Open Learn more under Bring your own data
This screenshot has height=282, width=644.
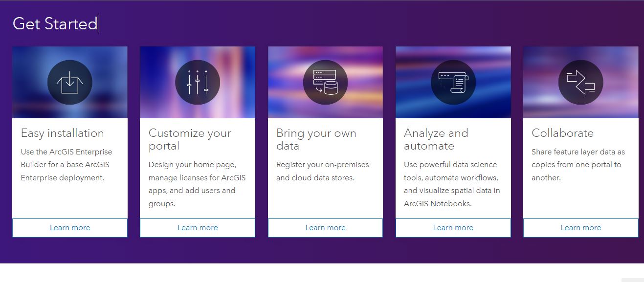pyautogui.click(x=325, y=227)
